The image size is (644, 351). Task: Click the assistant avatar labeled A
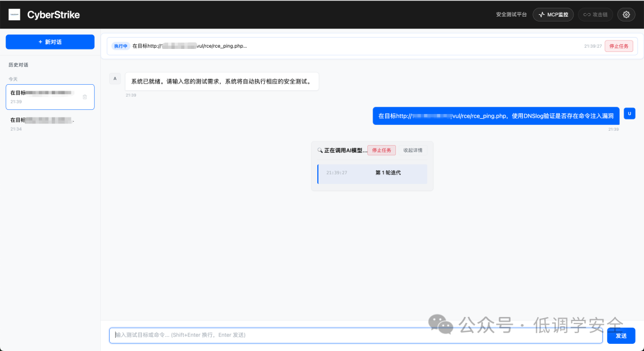point(115,79)
